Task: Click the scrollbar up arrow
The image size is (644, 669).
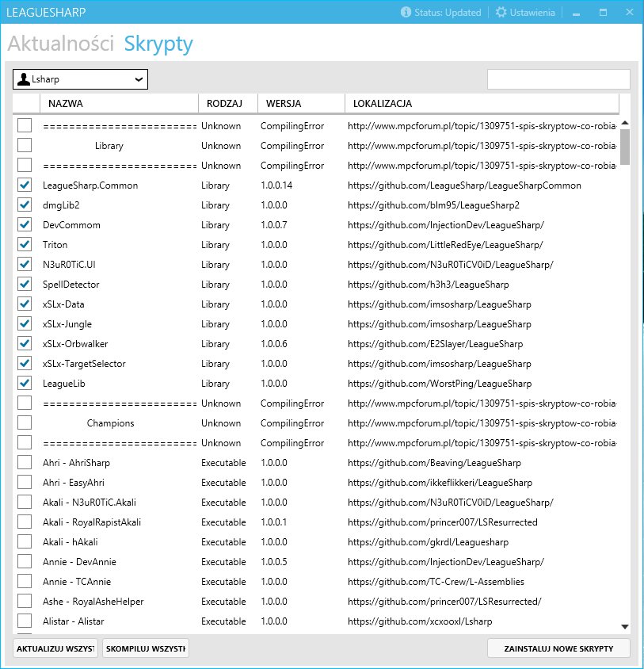Action: click(x=625, y=123)
